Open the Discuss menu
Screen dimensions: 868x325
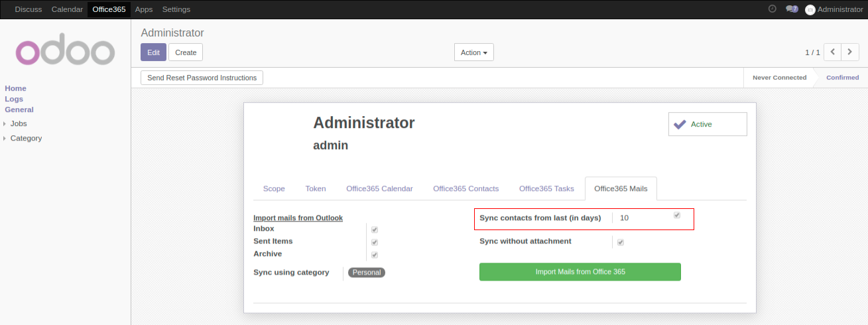29,9
